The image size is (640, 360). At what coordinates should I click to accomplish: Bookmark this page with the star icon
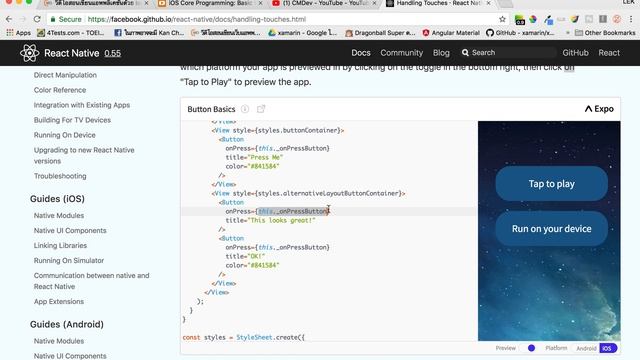[502, 19]
